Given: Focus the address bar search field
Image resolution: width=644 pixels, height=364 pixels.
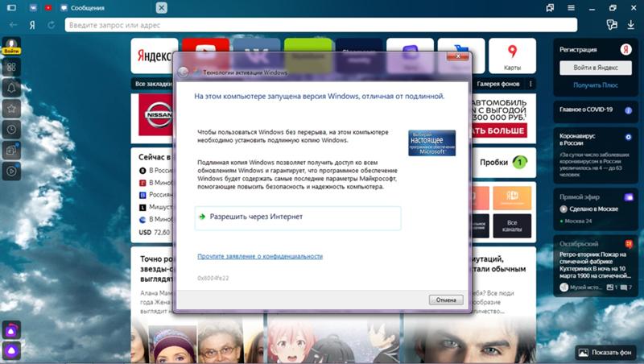Looking at the screenshot, I should coord(320,25).
